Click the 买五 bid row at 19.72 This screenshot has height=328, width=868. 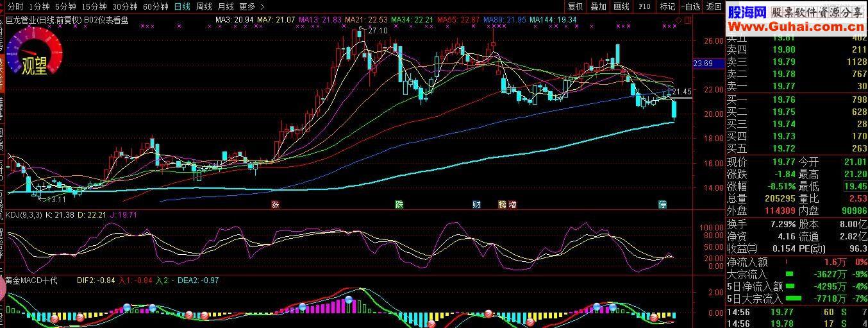(x=797, y=148)
